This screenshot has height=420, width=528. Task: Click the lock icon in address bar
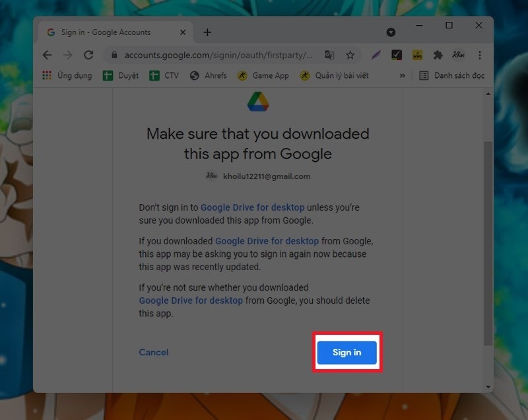pyautogui.click(x=114, y=55)
